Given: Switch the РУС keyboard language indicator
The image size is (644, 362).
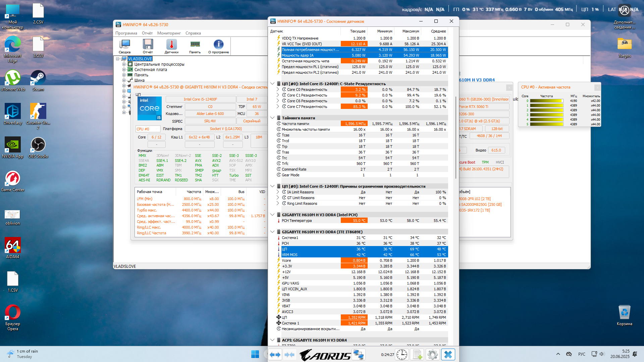Looking at the screenshot, I should [x=582, y=354].
